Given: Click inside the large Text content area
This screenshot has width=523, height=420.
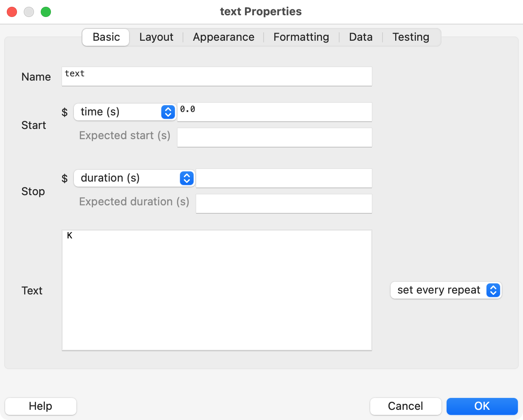Looking at the screenshot, I should (217, 290).
